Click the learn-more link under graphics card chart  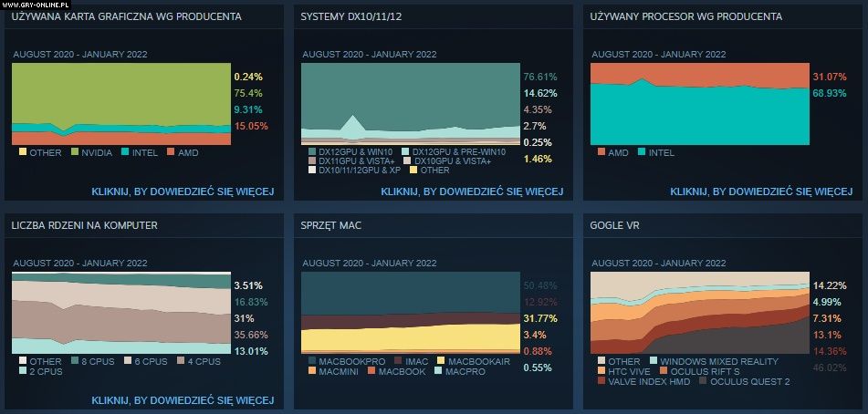click(183, 191)
